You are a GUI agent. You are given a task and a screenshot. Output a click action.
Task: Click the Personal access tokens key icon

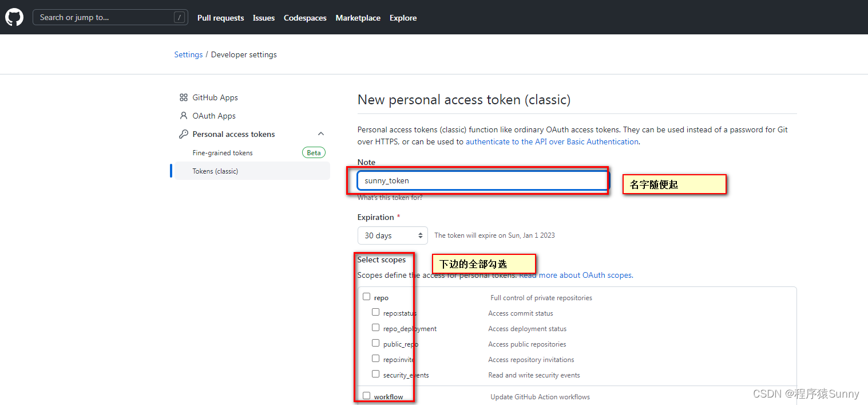tap(183, 134)
